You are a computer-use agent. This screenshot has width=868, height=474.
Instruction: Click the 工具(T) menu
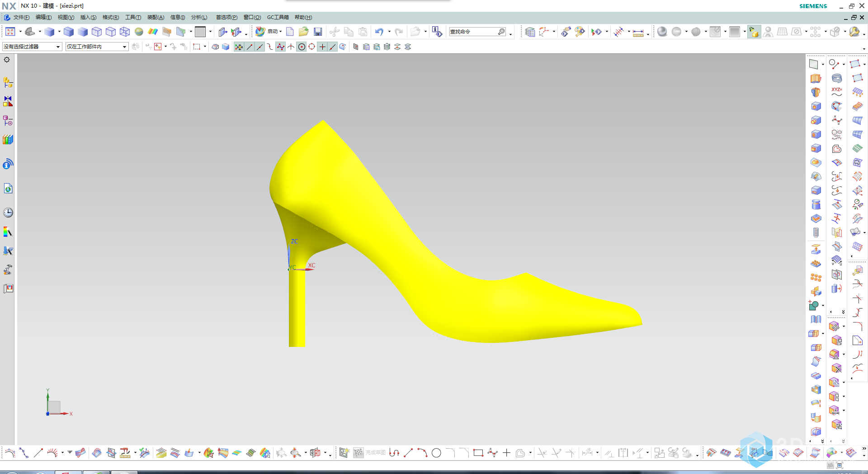tap(133, 17)
